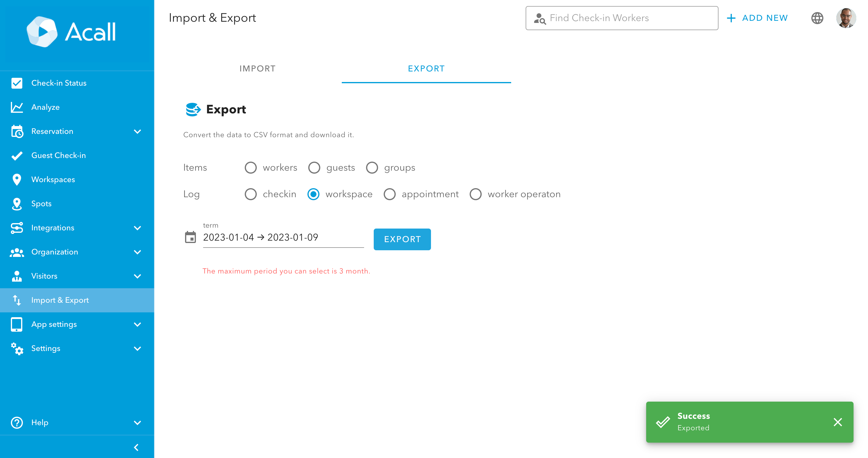Switch to the IMPORT tab
The width and height of the screenshot is (868, 458).
(257, 68)
